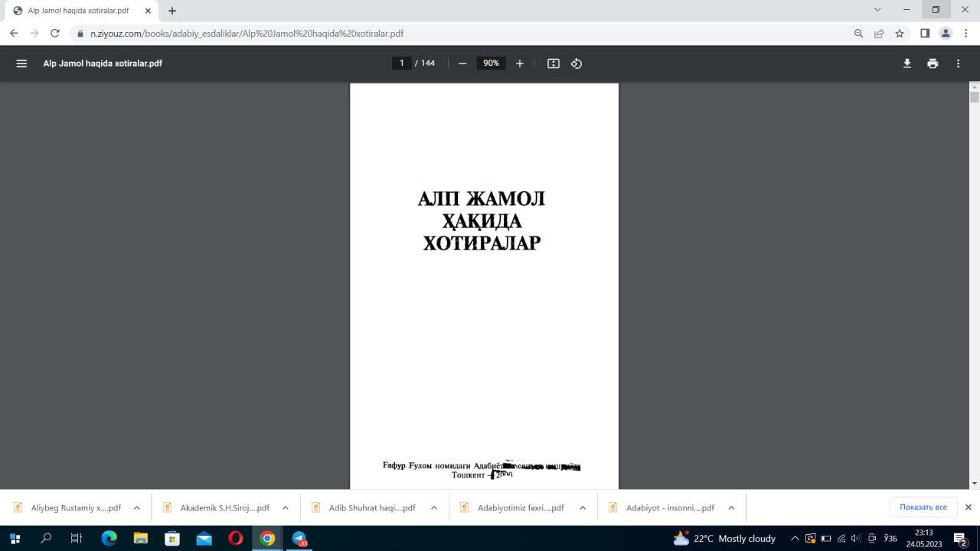Open the Chrome profile avatar
Image resolution: width=980 pixels, height=551 pixels.
(946, 34)
